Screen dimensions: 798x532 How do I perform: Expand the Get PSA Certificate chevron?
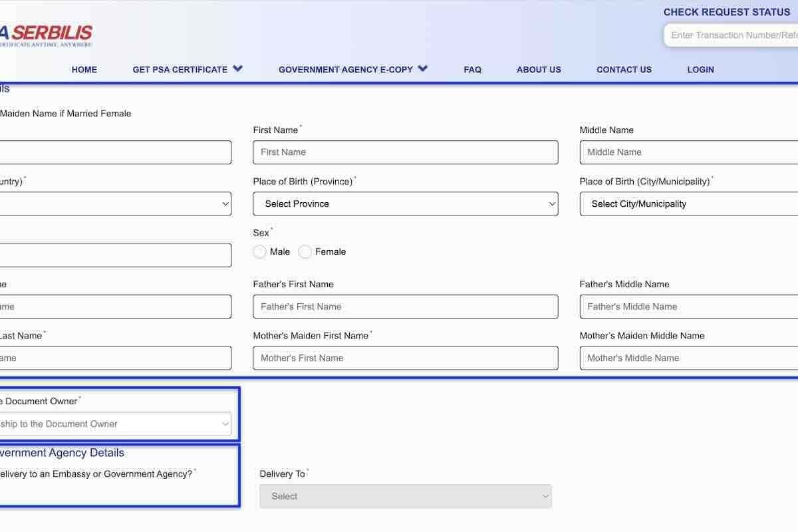click(237, 69)
